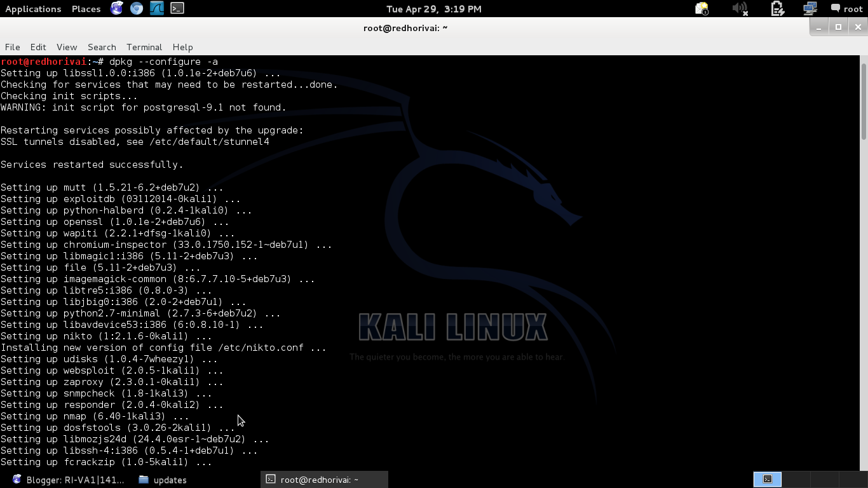
Task: Open the Terminal menu in the menu bar
Action: click(x=144, y=47)
